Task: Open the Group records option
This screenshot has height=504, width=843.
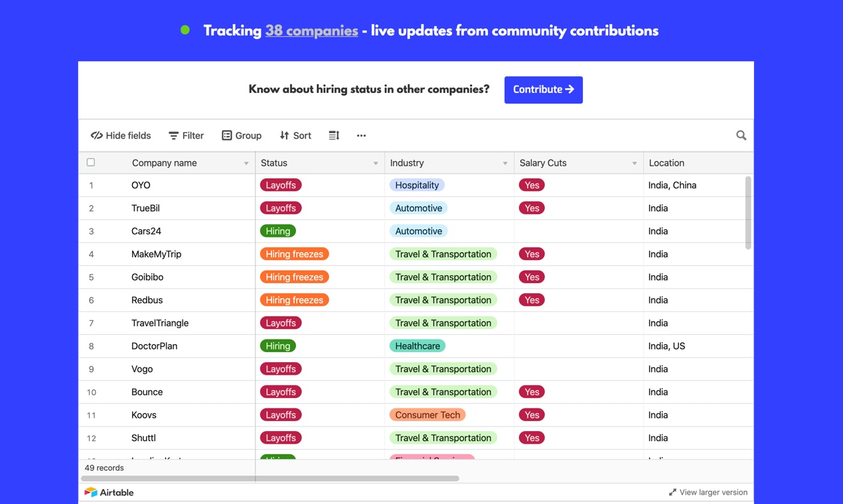Action: [242, 135]
